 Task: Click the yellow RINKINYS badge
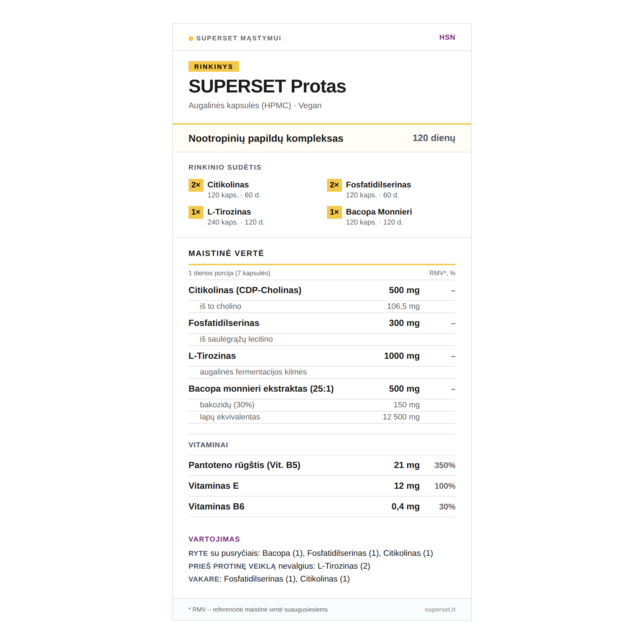click(213, 67)
